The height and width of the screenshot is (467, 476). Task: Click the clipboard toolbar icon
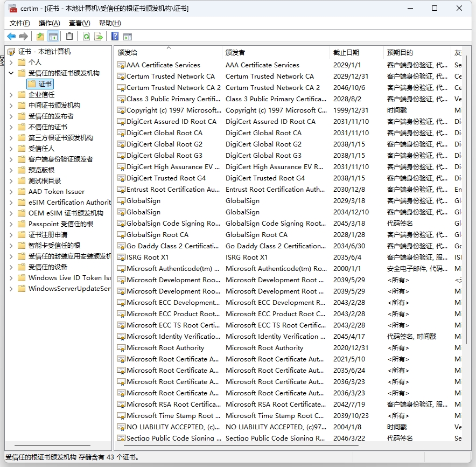click(x=69, y=37)
